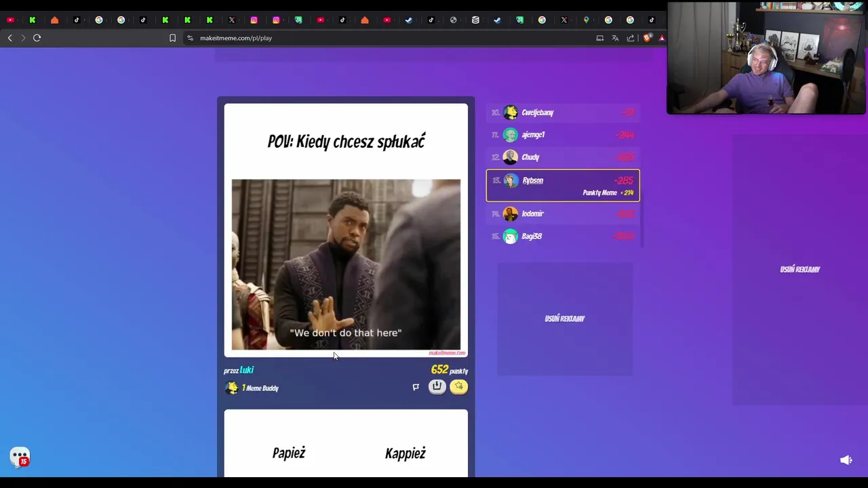
Task: Click the 652 punkty score
Action: pos(449,370)
